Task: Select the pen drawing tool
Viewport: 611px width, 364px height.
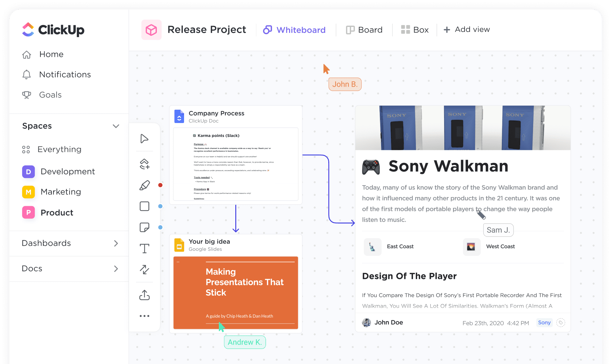Action: click(x=145, y=185)
